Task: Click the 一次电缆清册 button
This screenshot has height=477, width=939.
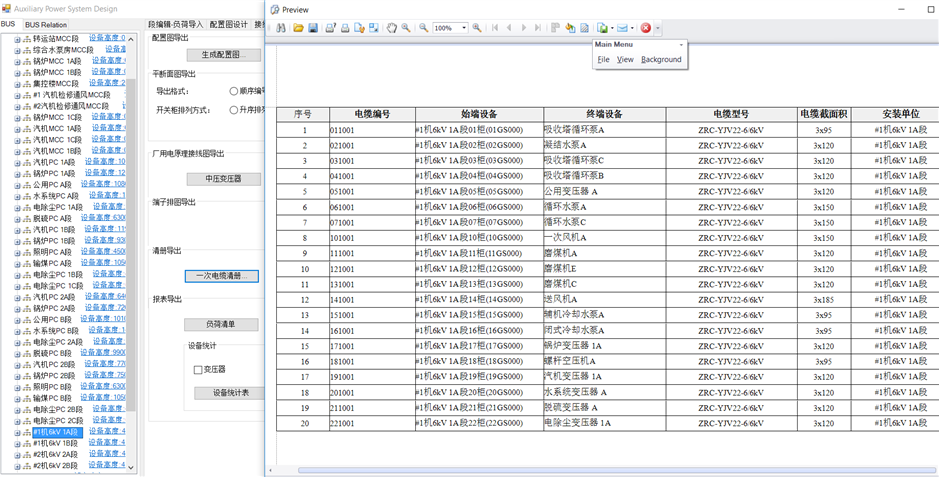Action: (221, 276)
